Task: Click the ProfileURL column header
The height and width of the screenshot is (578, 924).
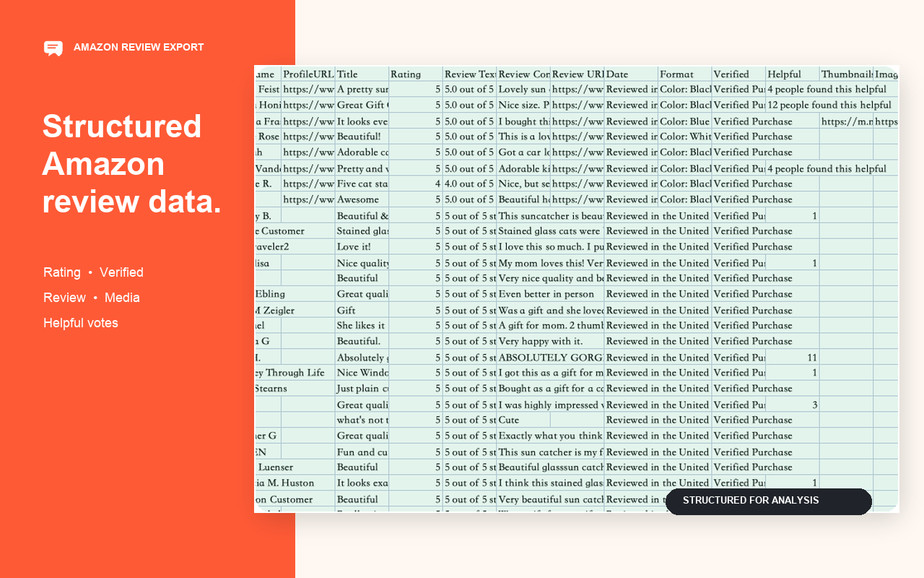Action: tap(308, 74)
